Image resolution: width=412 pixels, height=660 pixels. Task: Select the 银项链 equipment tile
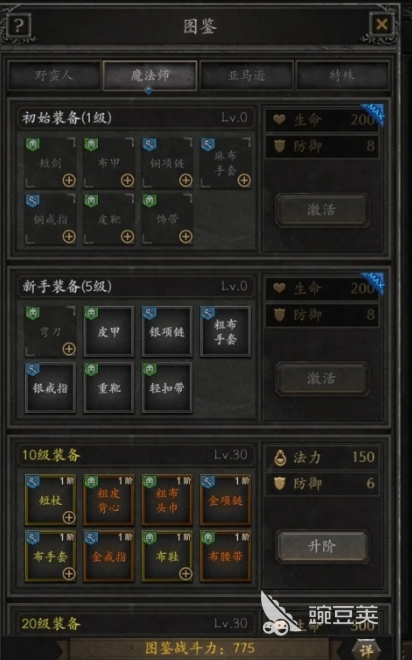(167, 332)
